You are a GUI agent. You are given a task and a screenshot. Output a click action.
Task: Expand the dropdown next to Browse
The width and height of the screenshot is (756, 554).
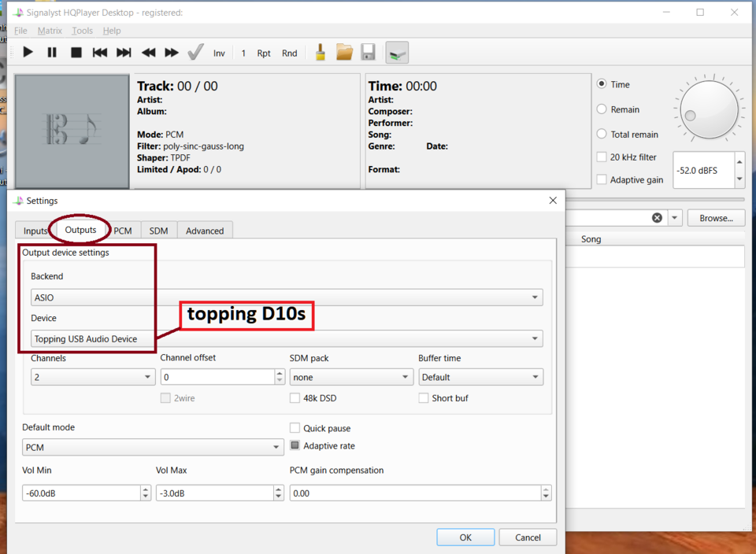675,218
